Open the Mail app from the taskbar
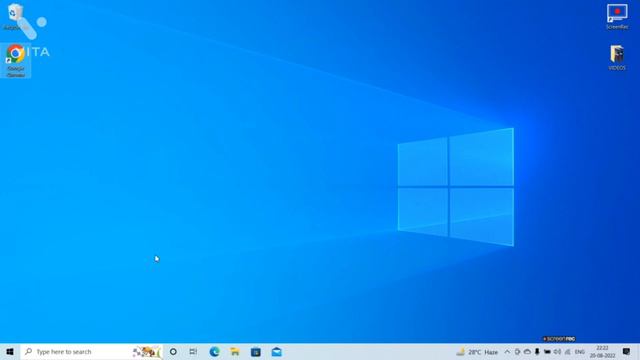The height and width of the screenshot is (360, 640). click(276, 351)
